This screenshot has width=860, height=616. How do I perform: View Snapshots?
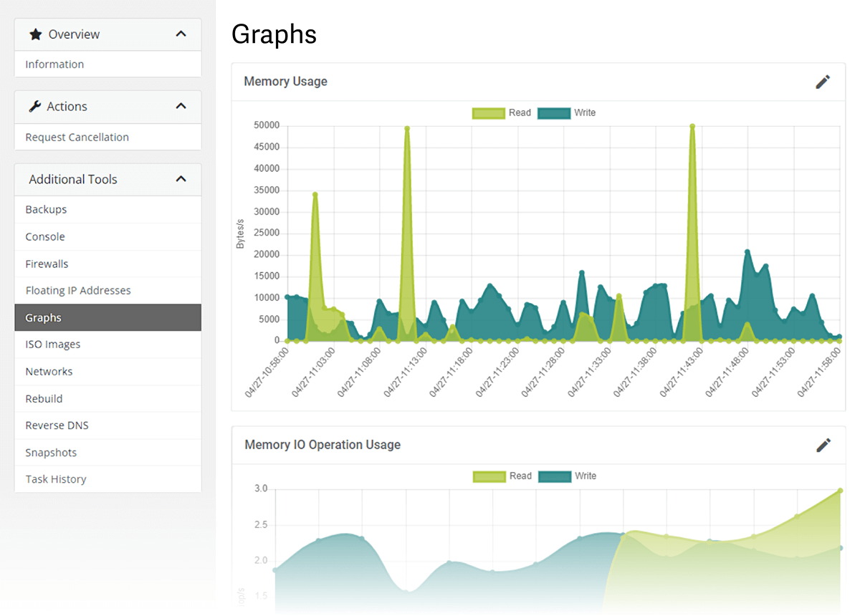[x=107, y=453]
